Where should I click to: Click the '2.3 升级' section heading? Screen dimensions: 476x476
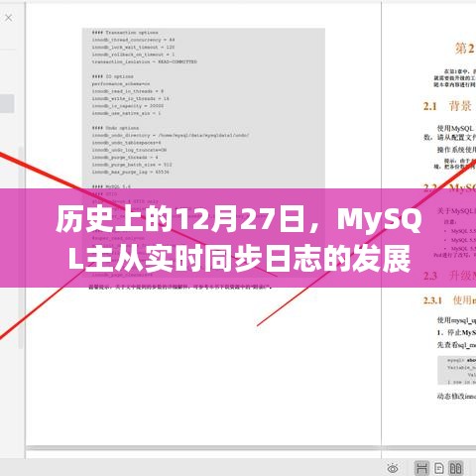point(449,276)
